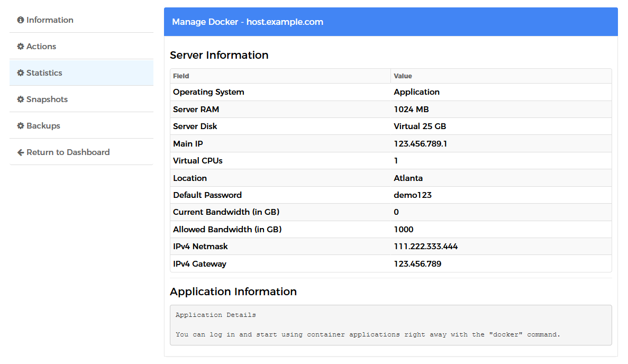Select the Statistics menu item
This screenshot has height=364, width=628.
(81, 73)
